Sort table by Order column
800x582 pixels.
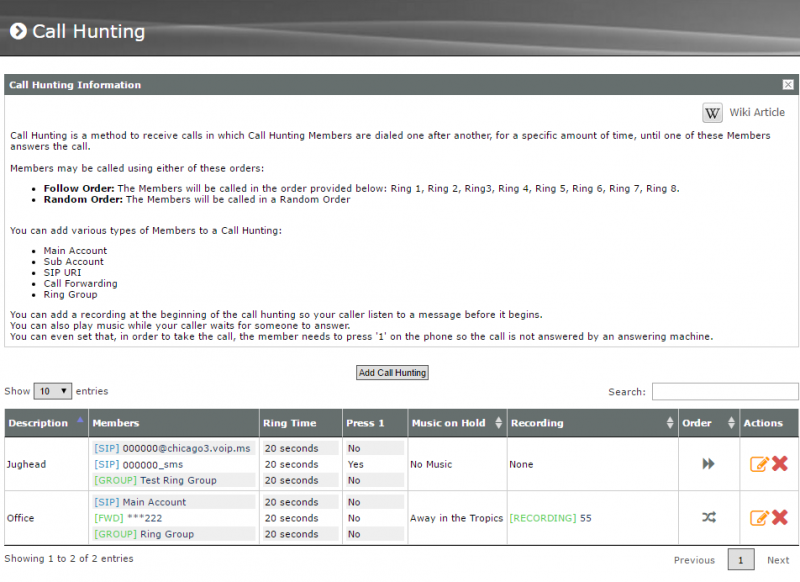709,423
